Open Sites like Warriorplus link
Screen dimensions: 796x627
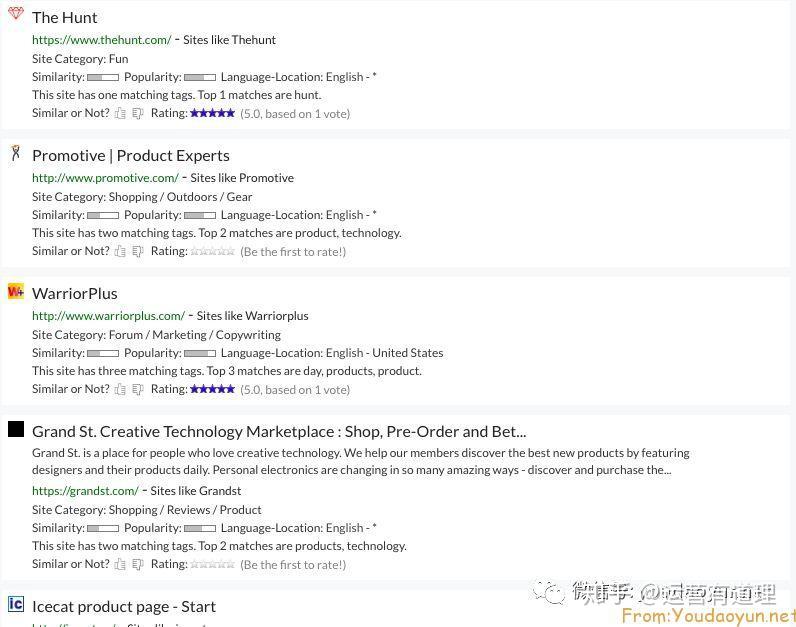coord(252,316)
